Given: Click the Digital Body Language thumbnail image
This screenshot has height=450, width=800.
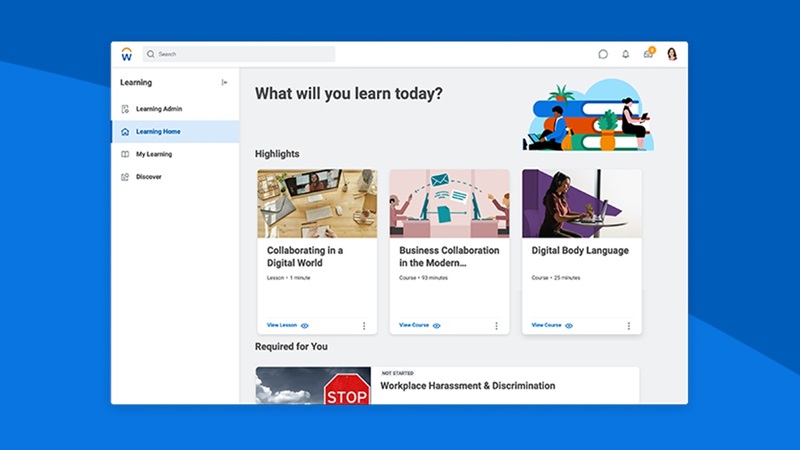Looking at the screenshot, I should (x=582, y=203).
